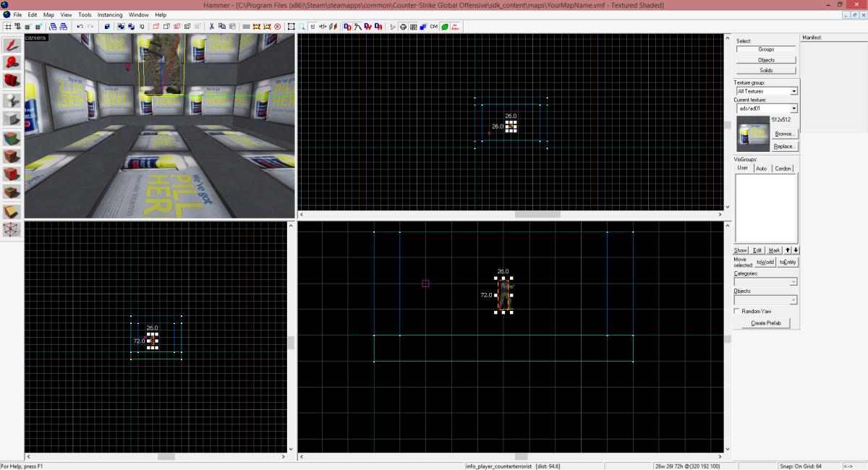868x470 pixels.
Task: Open the Tools menu
Action: point(85,14)
